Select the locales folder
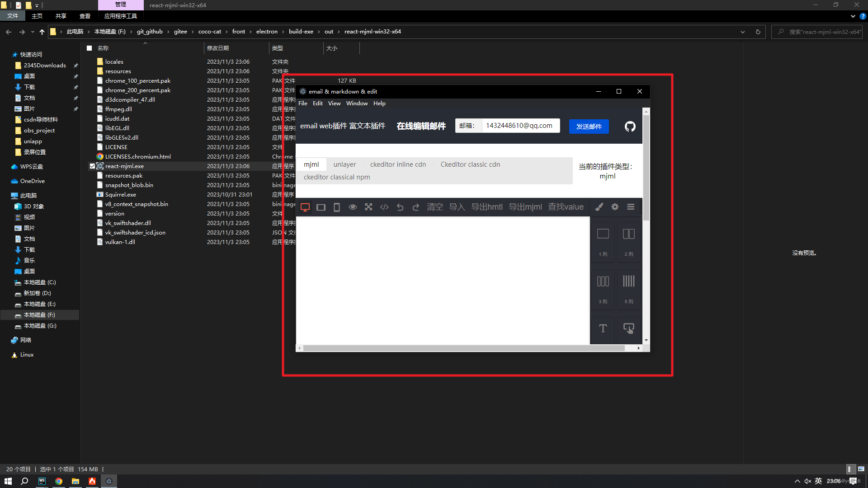 (114, 62)
